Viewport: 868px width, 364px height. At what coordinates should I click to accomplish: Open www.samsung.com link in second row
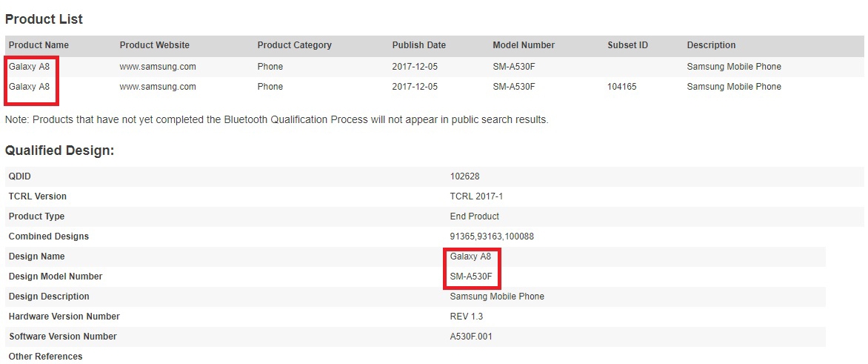(x=158, y=87)
